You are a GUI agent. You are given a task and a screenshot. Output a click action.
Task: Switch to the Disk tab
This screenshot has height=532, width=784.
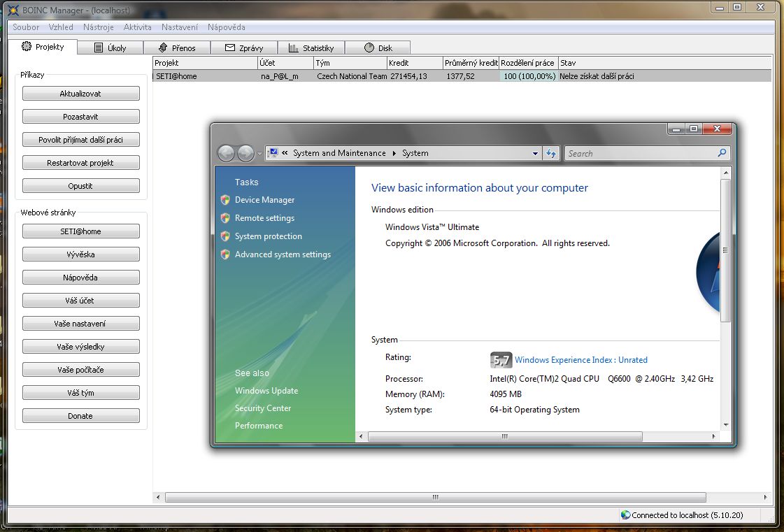[x=378, y=48]
